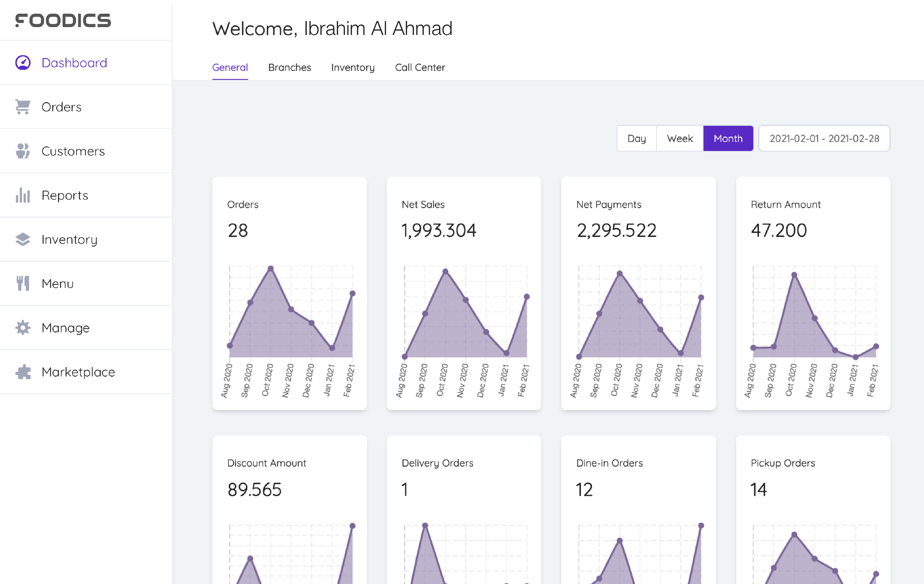Click the Customers people icon
924x584 pixels.
pos(23,151)
